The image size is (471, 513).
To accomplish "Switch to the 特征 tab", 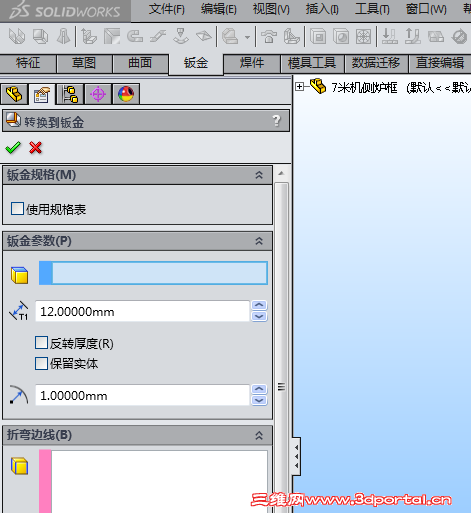I will [28, 63].
